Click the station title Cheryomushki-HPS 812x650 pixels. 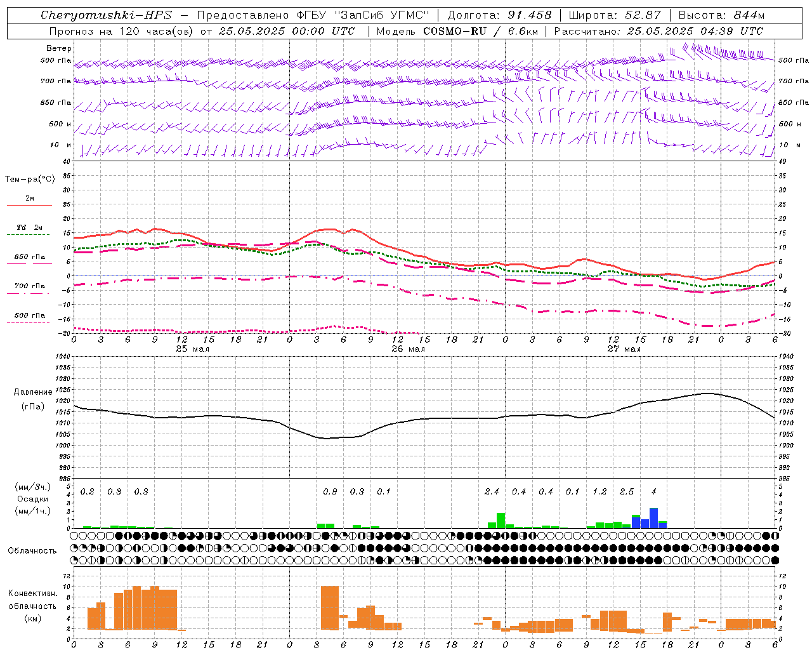pyautogui.click(x=106, y=15)
